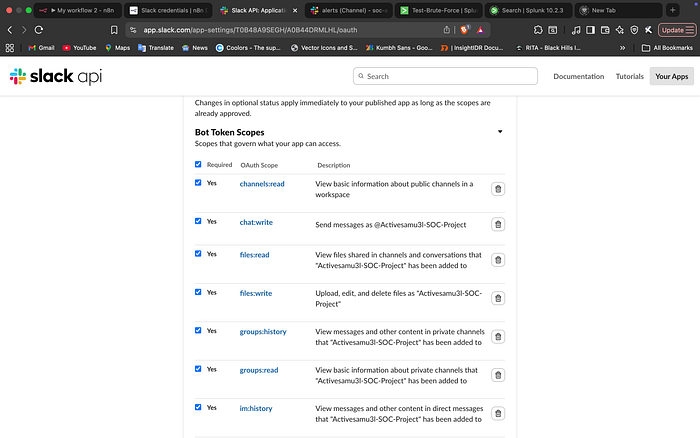This screenshot has height=438, width=700.
Task: Open the browser extensions puzzle icon
Action: [538, 30]
